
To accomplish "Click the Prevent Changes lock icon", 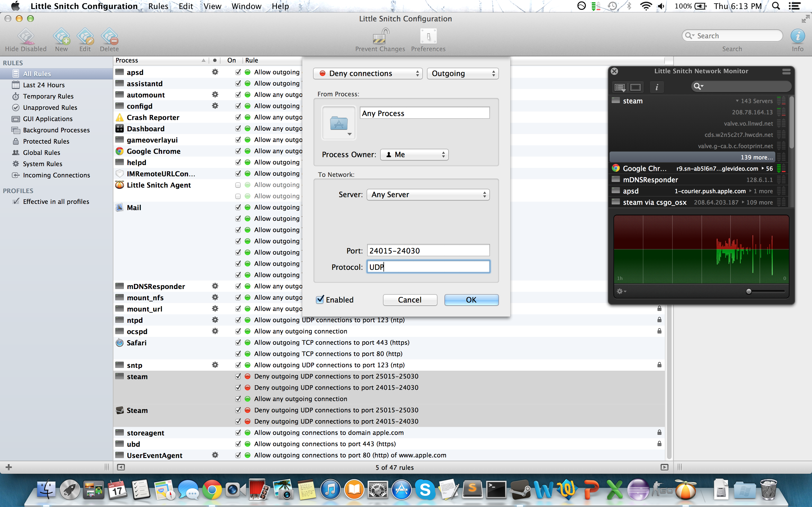I will coord(380,37).
